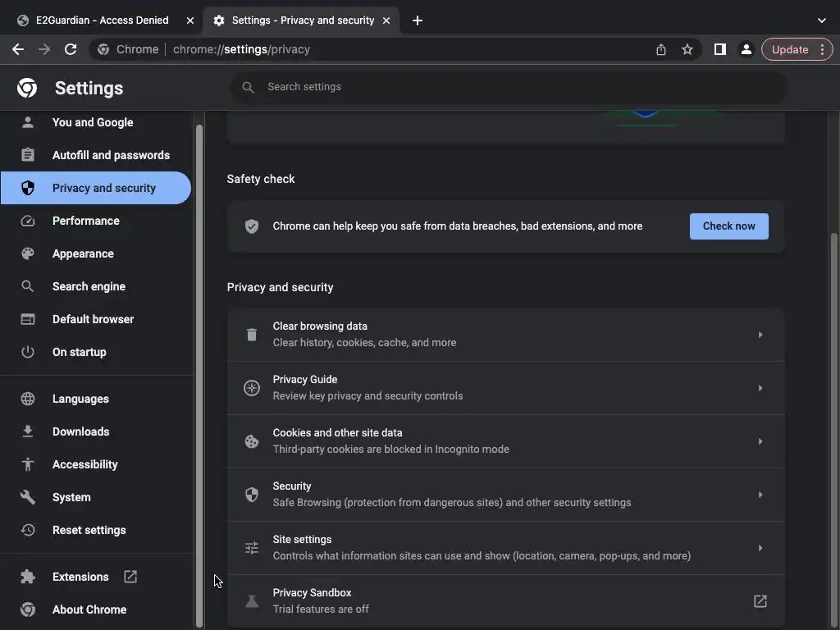Image resolution: width=840 pixels, height=630 pixels.
Task: Click Check now button
Action: 728,226
